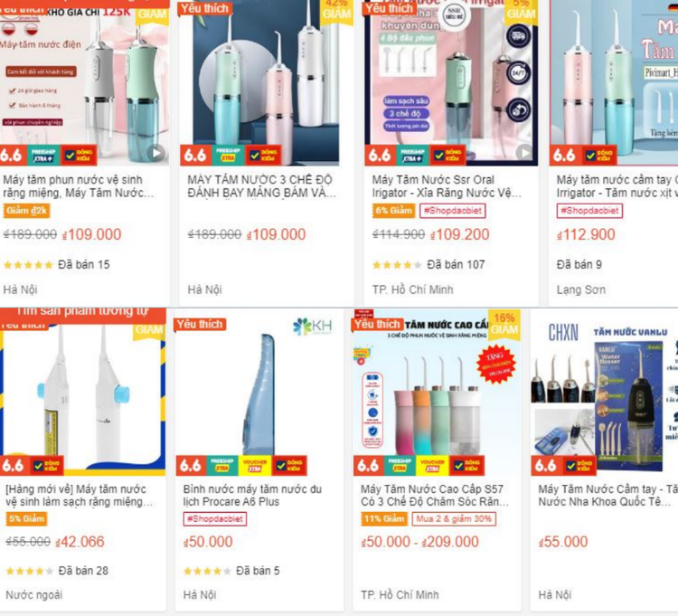Click the ₫112.900 price of Lạng Sơn product
Viewport: 678px width, 616px height.
[x=586, y=234]
